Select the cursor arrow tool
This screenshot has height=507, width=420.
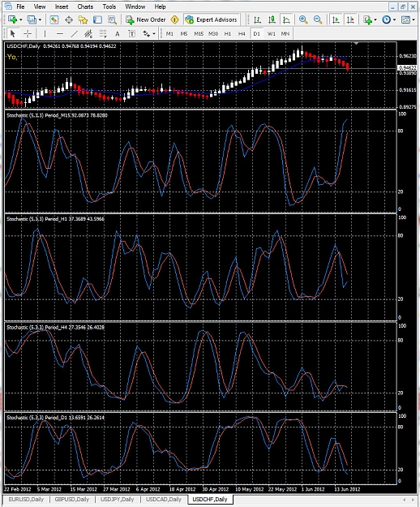pos(13,33)
